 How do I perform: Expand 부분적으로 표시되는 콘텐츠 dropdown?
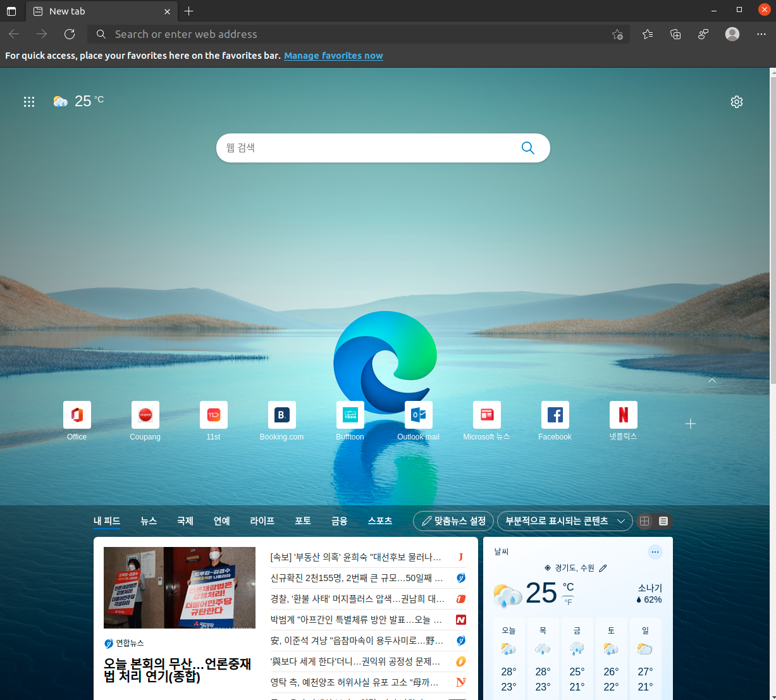pyautogui.click(x=565, y=521)
